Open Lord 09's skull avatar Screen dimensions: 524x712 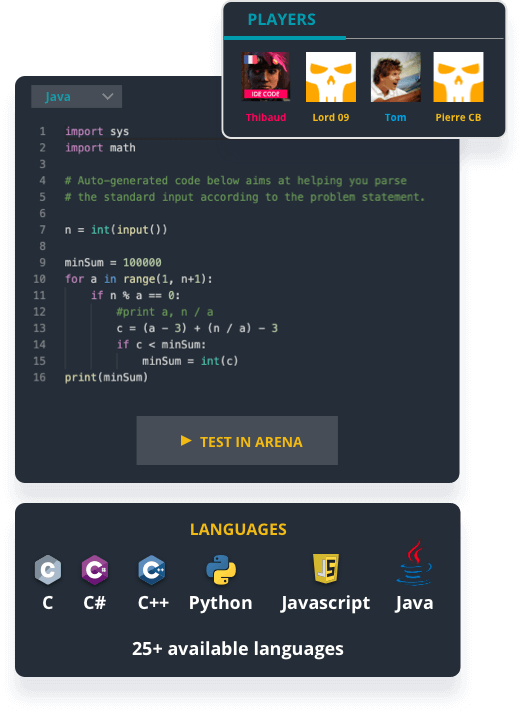[331, 77]
